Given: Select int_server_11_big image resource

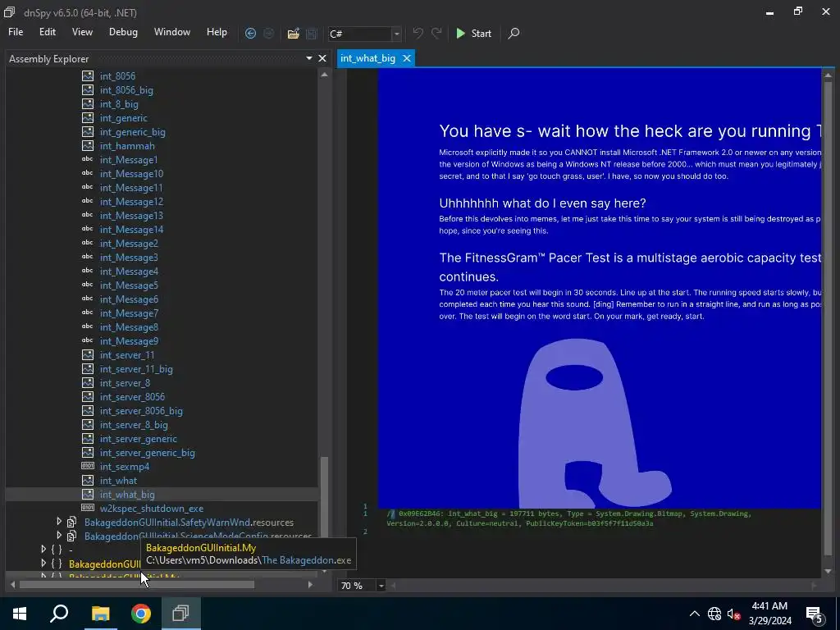Looking at the screenshot, I should 136,368.
